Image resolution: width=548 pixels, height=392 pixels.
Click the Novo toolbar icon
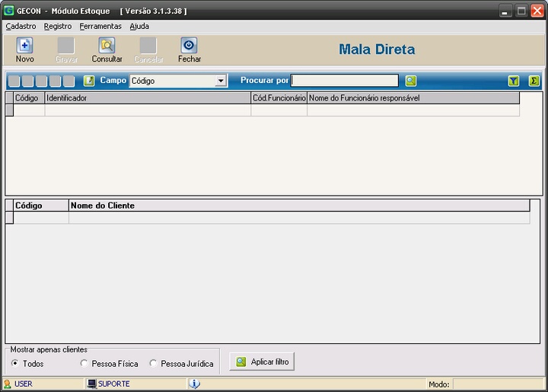(x=24, y=46)
